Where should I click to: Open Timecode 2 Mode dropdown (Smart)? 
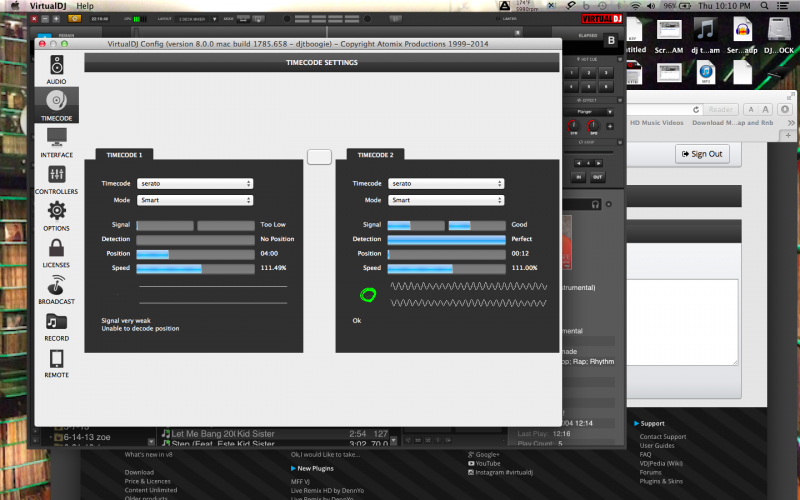tap(446, 200)
